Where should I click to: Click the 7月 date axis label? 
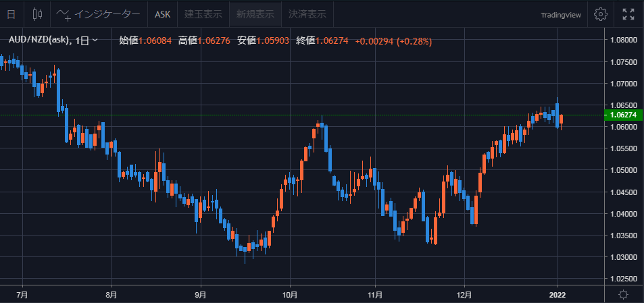click(x=22, y=294)
